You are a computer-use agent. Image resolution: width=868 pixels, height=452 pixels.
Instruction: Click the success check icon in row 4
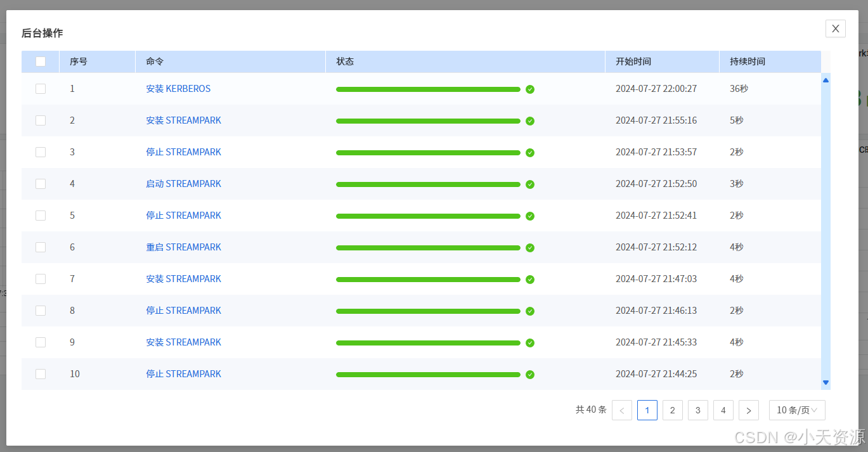click(x=530, y=184)
